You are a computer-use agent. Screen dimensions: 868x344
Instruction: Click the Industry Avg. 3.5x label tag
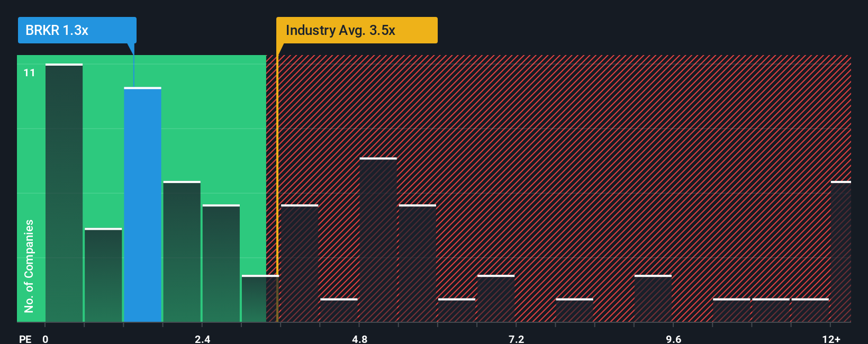pyautogui.click(x=357, y=30)
